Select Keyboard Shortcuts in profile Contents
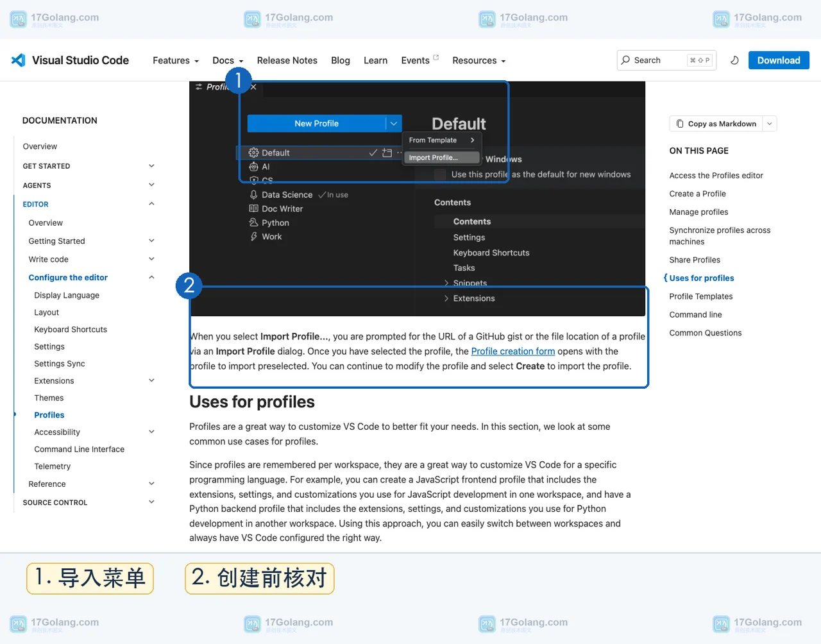This screenshot has width=821, height=644. coord(491,253)
